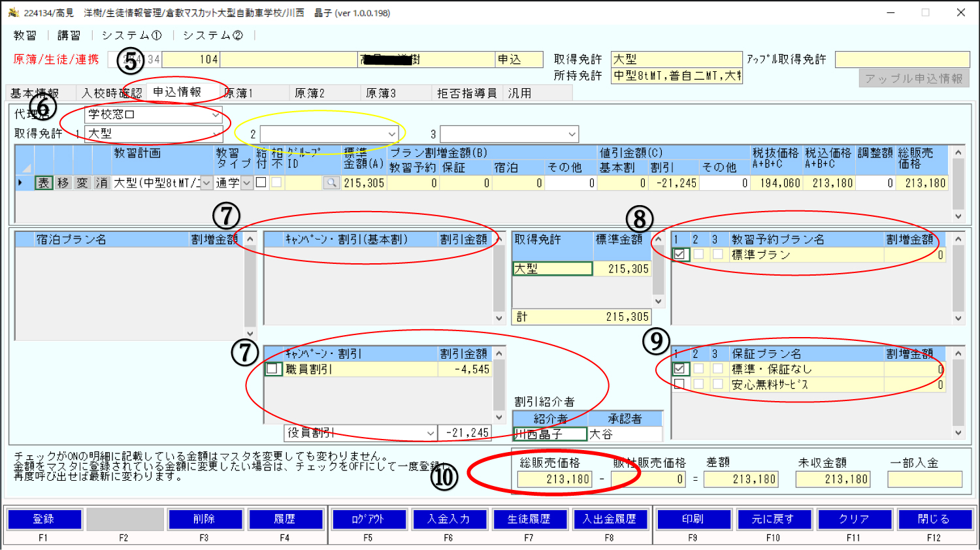The image size is (980, 550).
Task: Click the 変 button in grid row
Action: 82,183
